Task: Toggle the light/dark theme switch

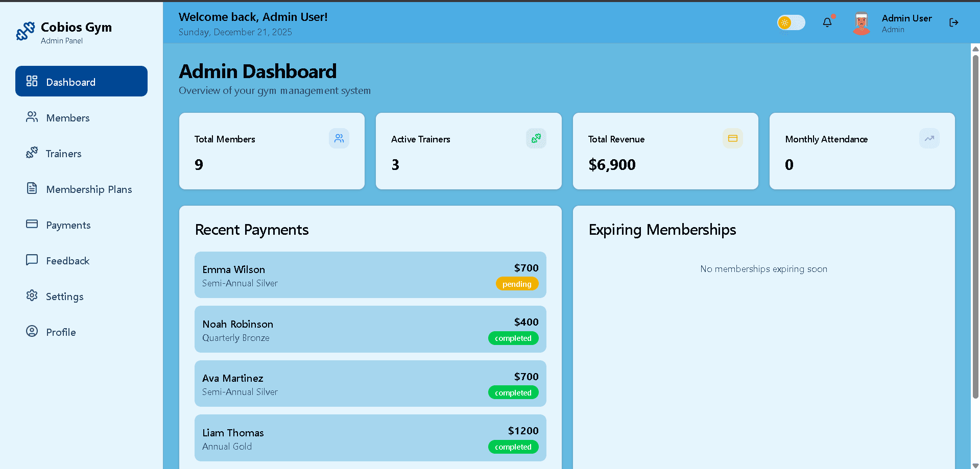Action: pyautogui.click(x=791, y=22)
